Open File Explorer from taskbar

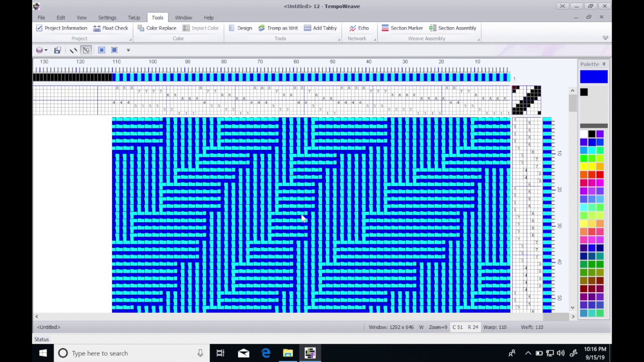(288, 353)
